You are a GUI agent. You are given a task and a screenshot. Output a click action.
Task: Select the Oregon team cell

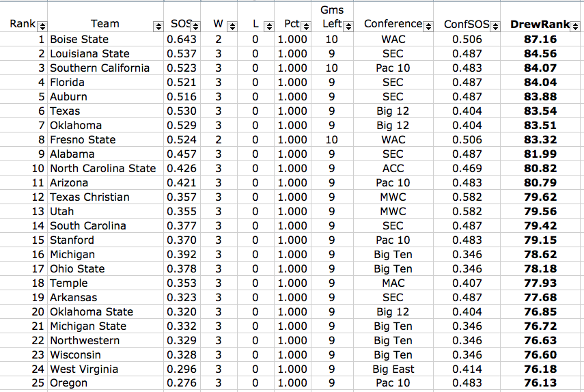coord(105,383)
